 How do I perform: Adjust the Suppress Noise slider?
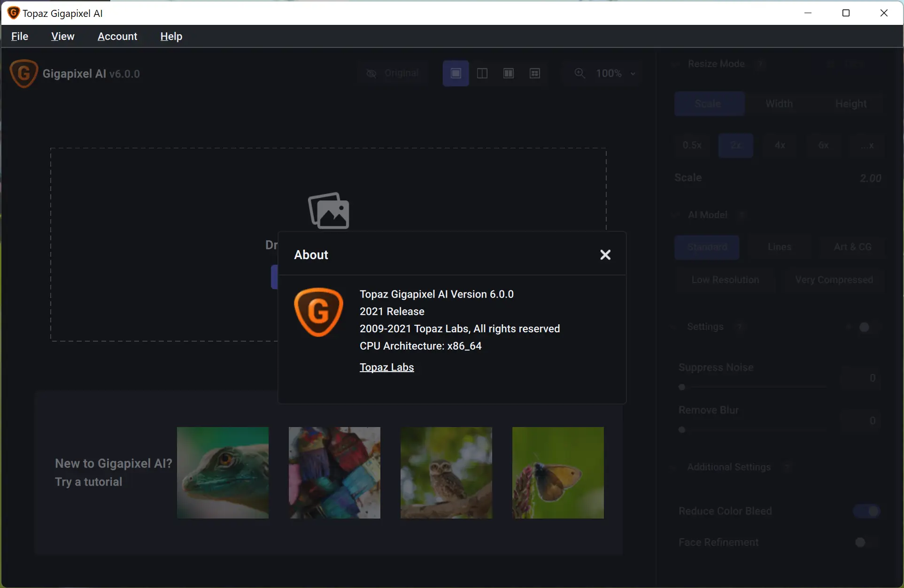coord(682,387)
